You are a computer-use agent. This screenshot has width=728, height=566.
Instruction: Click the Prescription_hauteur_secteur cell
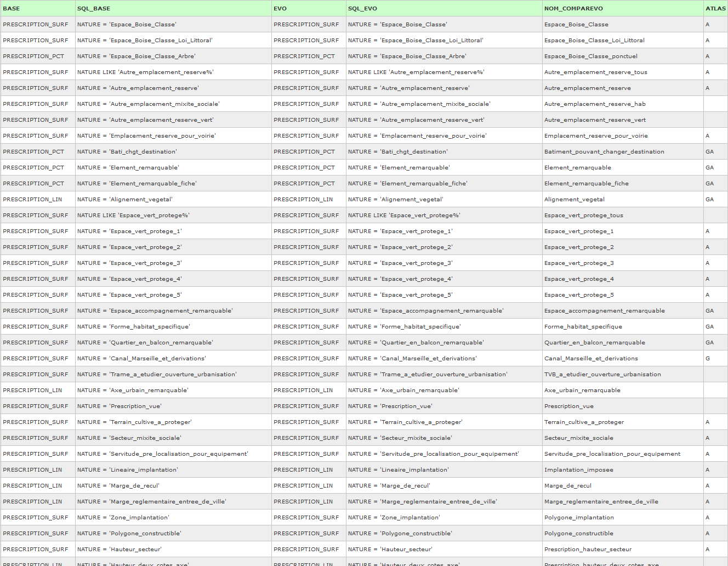coord(587,549)
